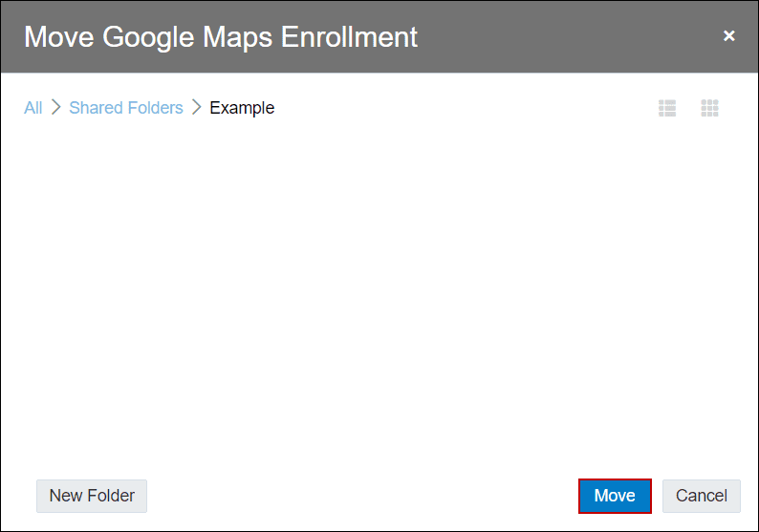Move the enrollment into the Example folder
Screen dimensions: 759x532
(615, 496)
